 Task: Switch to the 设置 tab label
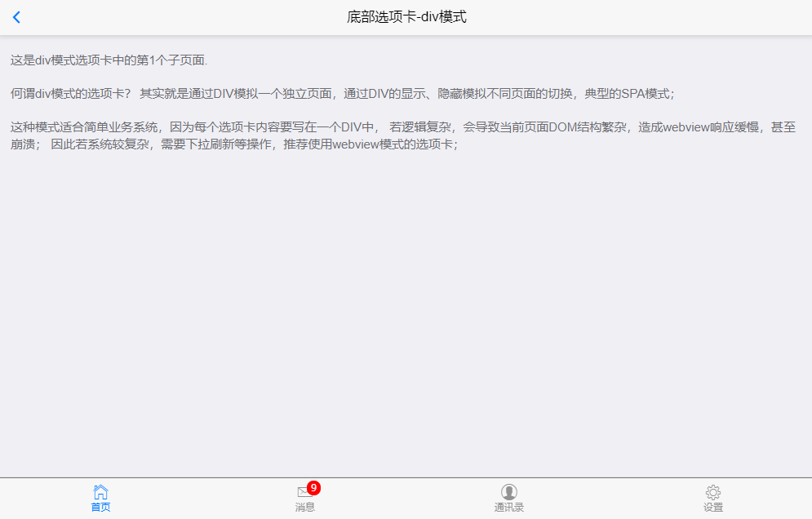(713, 507)
